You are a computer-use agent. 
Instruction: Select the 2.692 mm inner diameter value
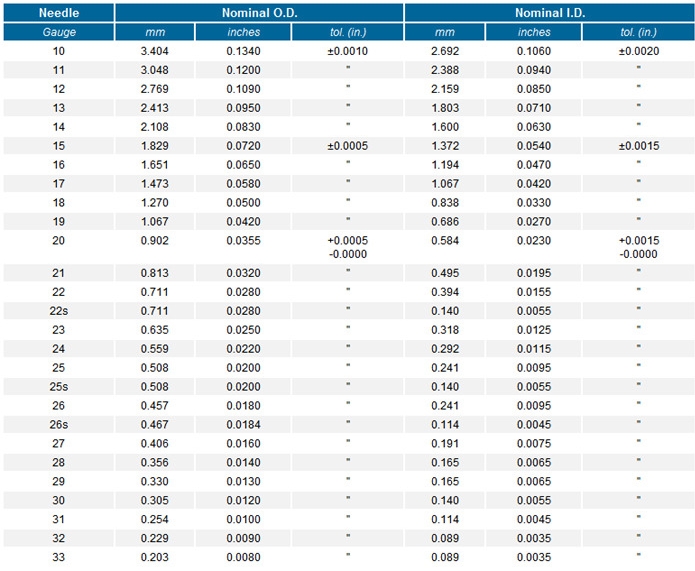click(x=445, y=51)
